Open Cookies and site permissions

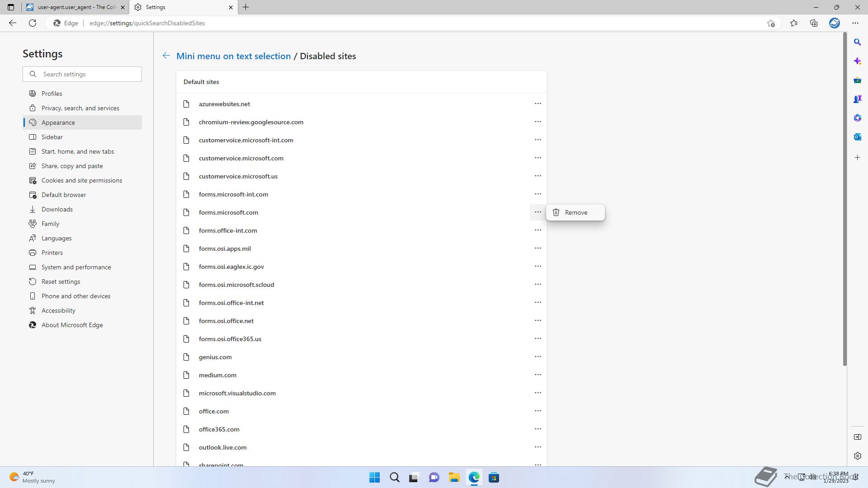pyautogui.click(x=82, y=180)
